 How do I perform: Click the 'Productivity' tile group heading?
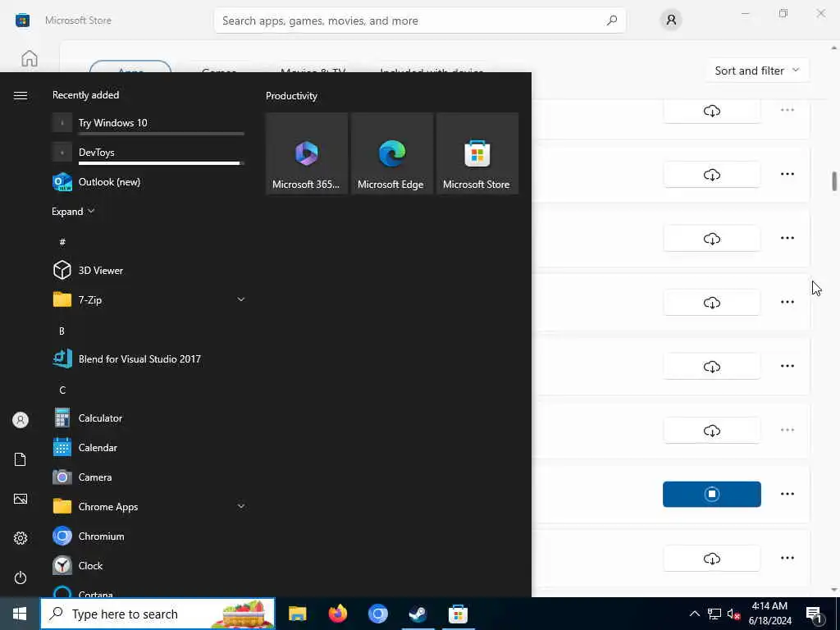291,96
